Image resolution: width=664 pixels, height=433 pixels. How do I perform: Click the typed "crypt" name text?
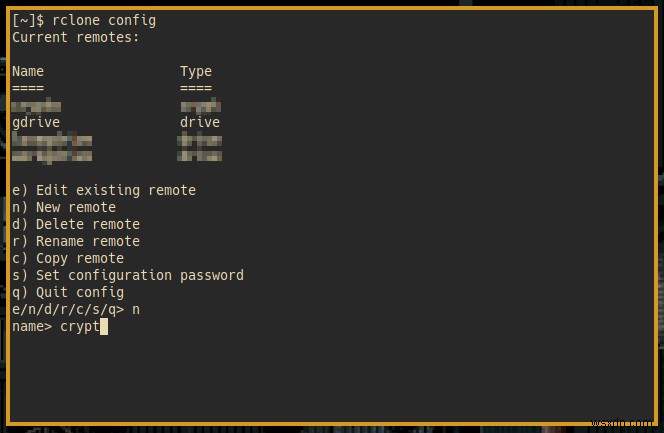click(80, 326)
